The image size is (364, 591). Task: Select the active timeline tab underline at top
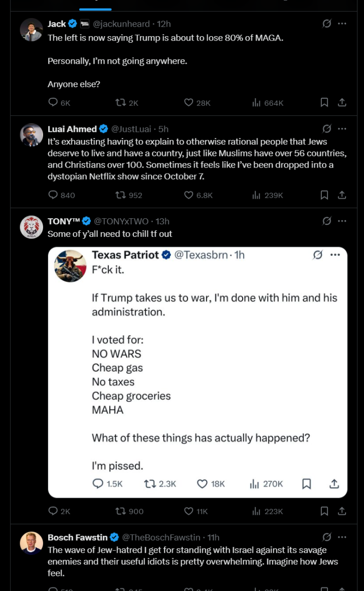tap(95, 9)
